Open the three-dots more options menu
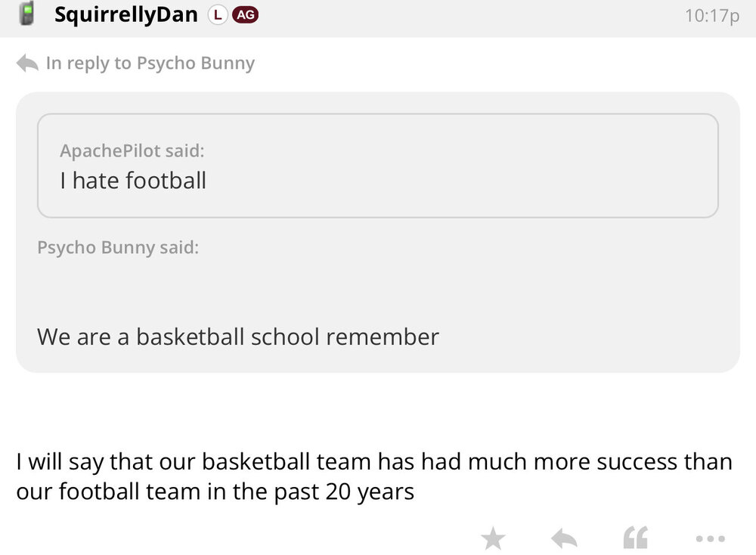 coord(710,538)
